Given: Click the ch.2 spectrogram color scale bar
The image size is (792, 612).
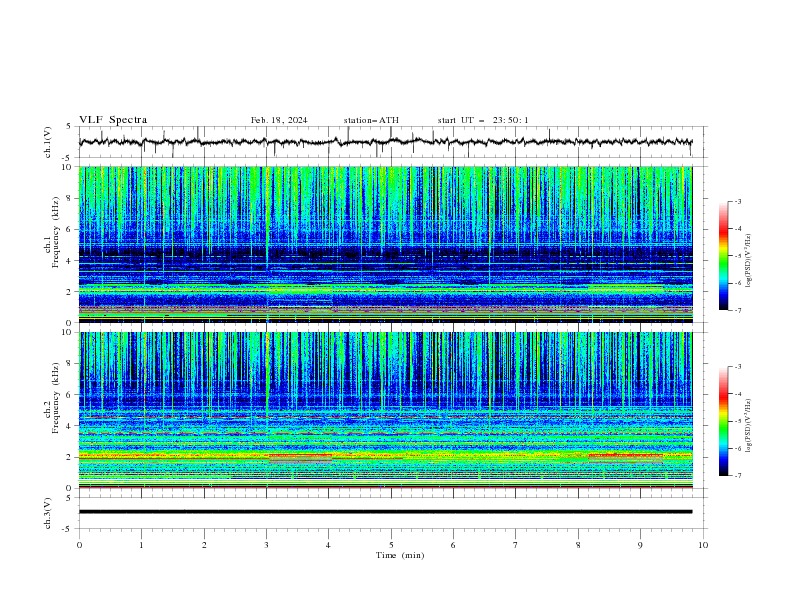Looking at the screenshot, I should tap(723, 421).
